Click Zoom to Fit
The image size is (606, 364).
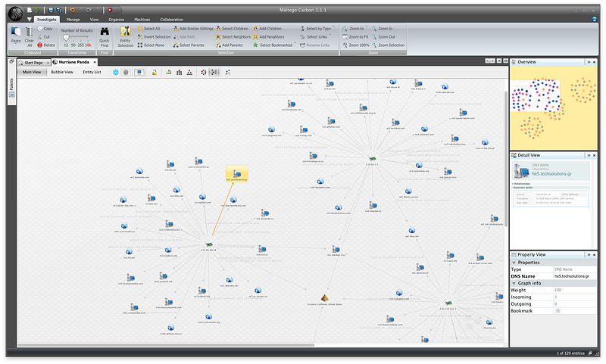coord(355,37)
